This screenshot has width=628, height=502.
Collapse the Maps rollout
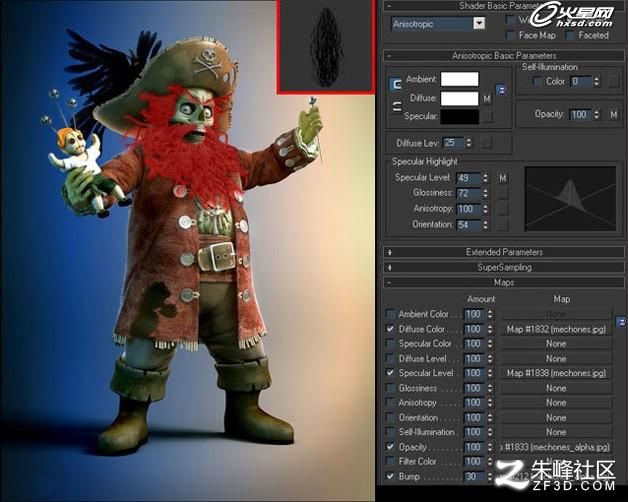pyautogui.click(x=504, y=282)
